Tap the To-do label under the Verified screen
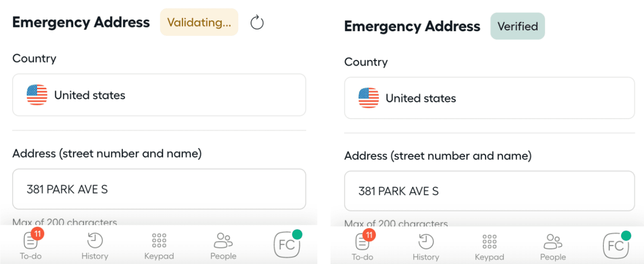 [363, 257]
